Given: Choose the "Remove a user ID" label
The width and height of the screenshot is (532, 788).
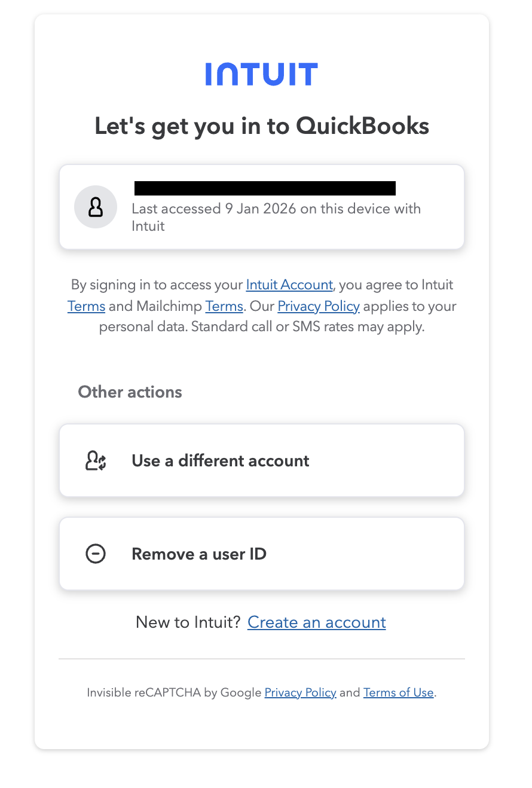Looking at the screenshot, I should point(199,554).
